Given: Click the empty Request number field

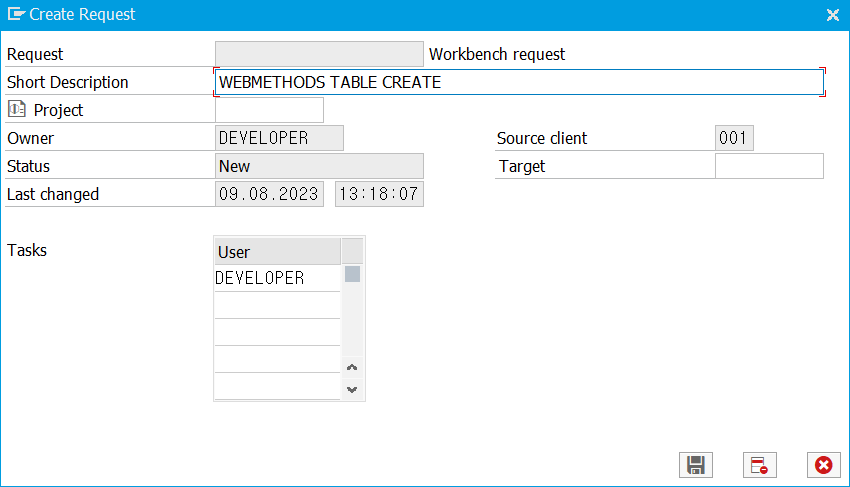Looking at the screenshot, I should point(319,54).
